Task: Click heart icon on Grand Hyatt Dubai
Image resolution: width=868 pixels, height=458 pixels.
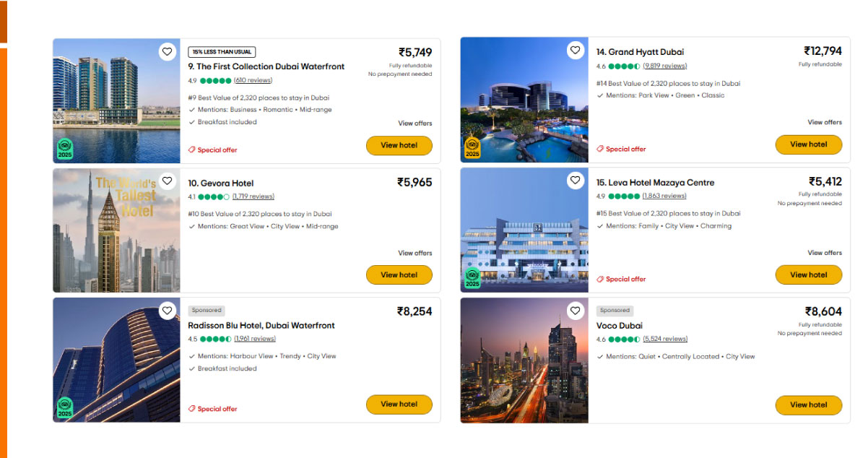Action: [575, 51]
